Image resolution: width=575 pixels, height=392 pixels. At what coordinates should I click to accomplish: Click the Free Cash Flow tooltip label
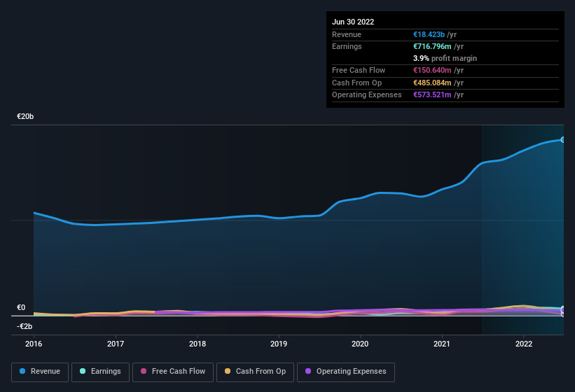[359, 70]
